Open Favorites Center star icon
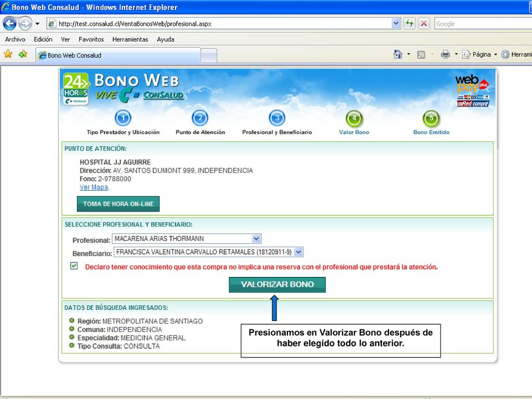Viewport: 532px width, 399px height. pos(8,54)
